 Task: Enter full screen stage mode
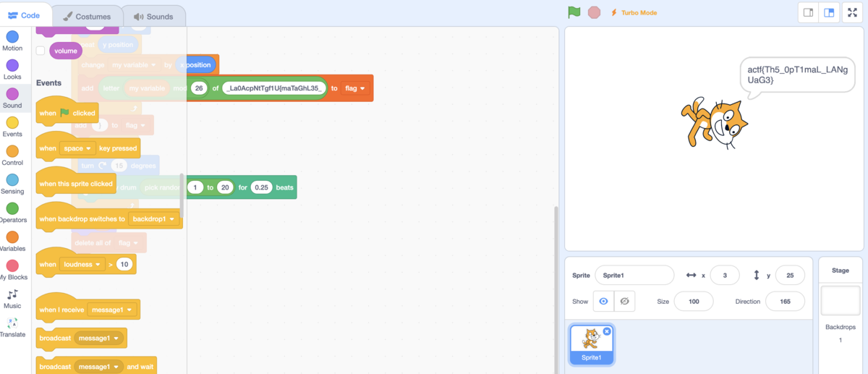click(853, 12)
